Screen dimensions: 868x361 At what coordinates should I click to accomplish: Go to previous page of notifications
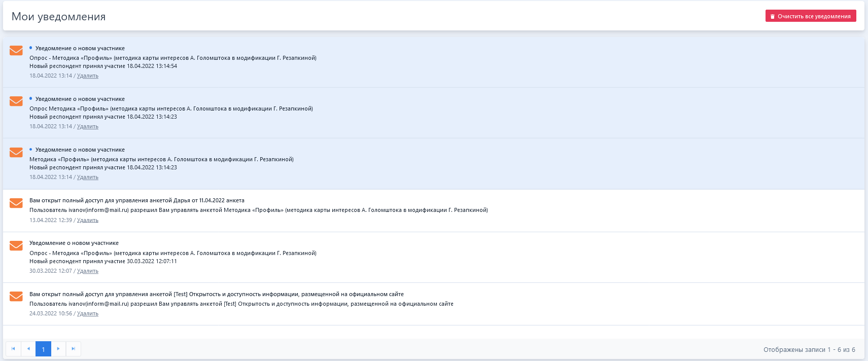click(x=28, y=349)
